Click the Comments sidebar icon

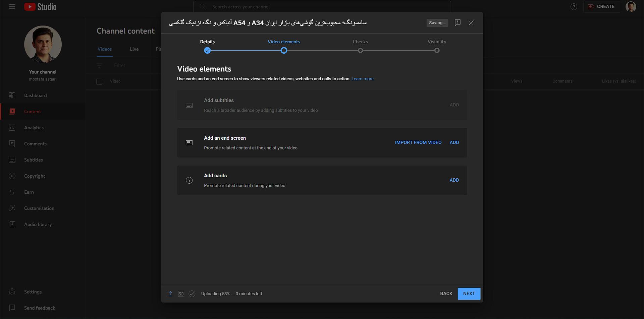(x=12, y=144)
